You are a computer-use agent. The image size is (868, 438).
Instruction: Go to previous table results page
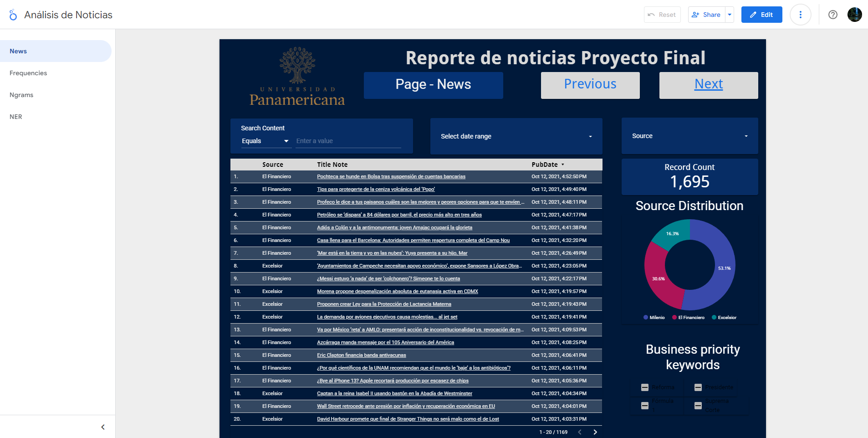click(580, 432)
